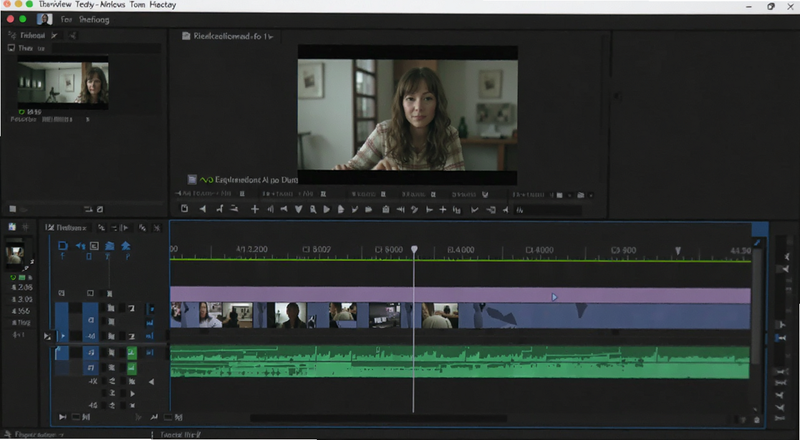Open the 'For' menu in the top bar
This screenshot has height=440, width=800.
tap(66, 19)
